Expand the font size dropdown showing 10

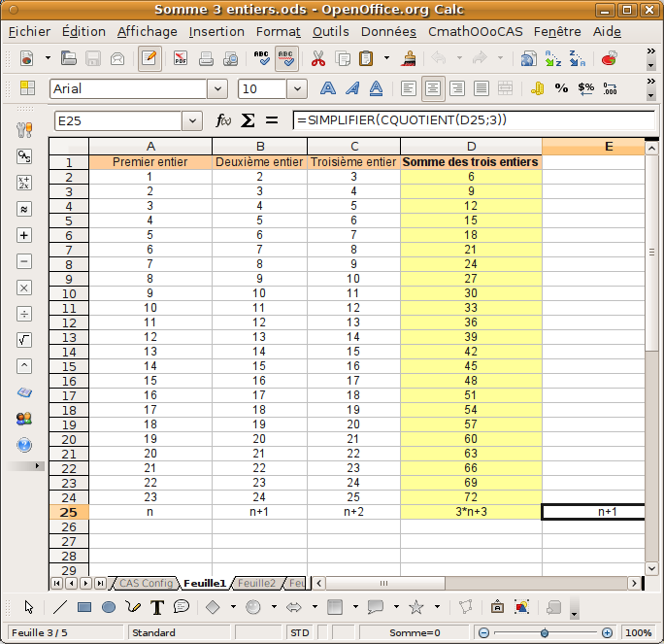click(x=298, y=88)
